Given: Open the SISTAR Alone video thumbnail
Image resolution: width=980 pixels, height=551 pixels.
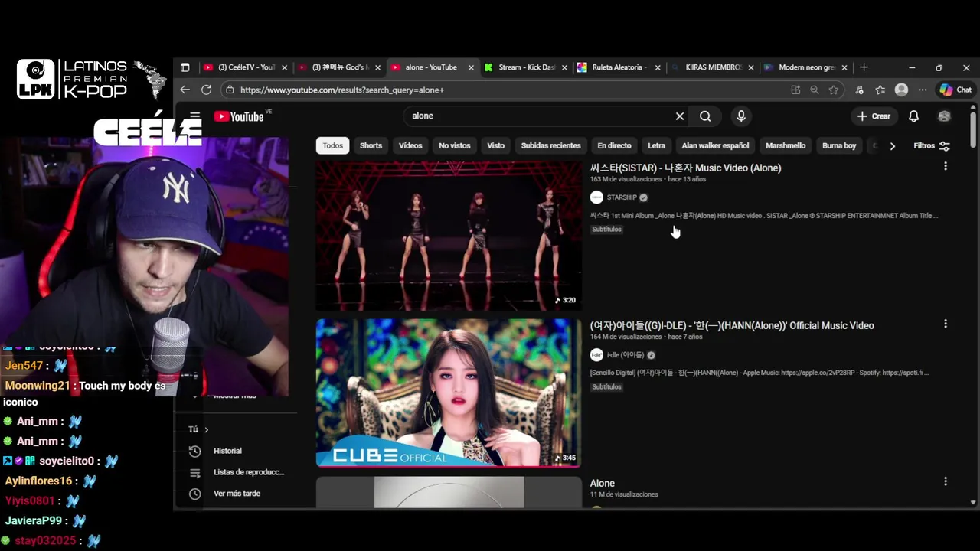Looking at the screenshot, I should point(449,235).
